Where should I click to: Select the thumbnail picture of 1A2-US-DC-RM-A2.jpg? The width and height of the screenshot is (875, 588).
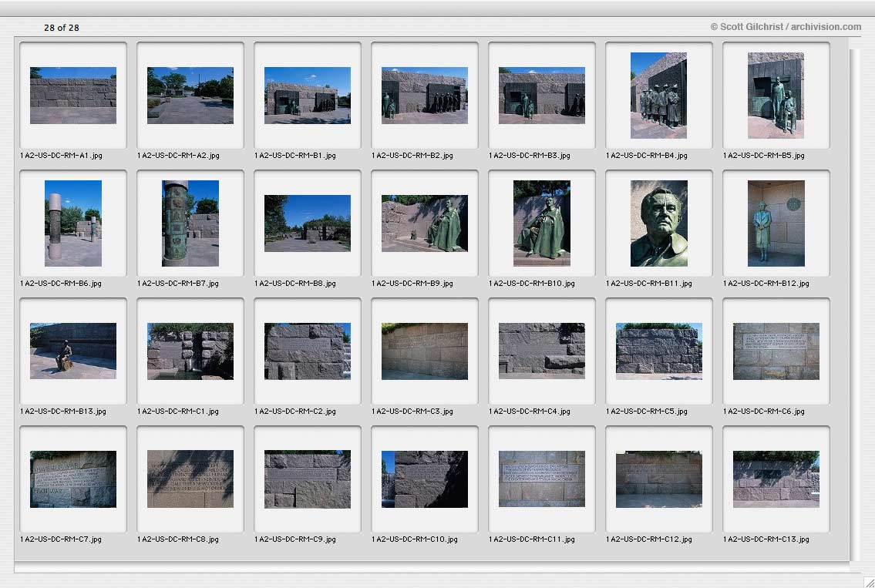coord(190,96)
